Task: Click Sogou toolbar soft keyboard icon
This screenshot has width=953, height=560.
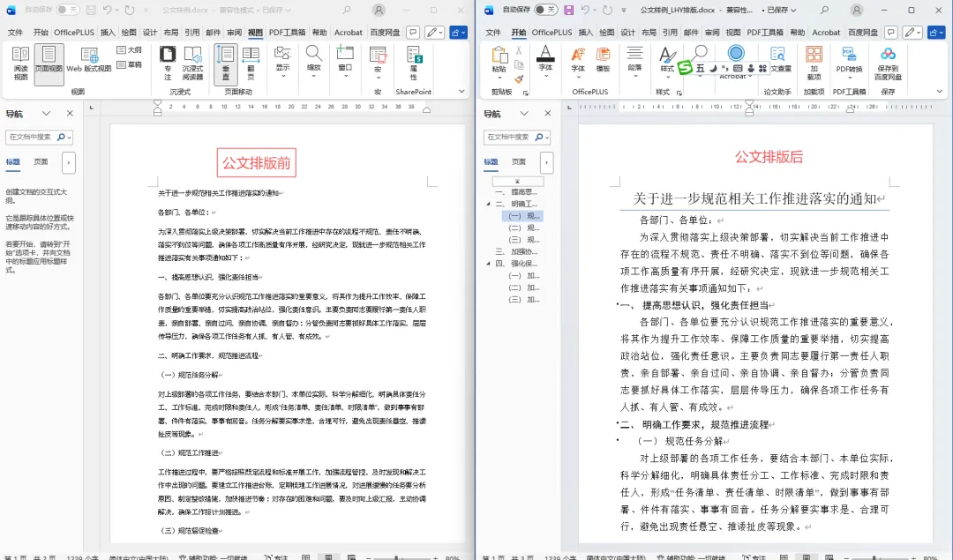Action: tap(737, 68)
